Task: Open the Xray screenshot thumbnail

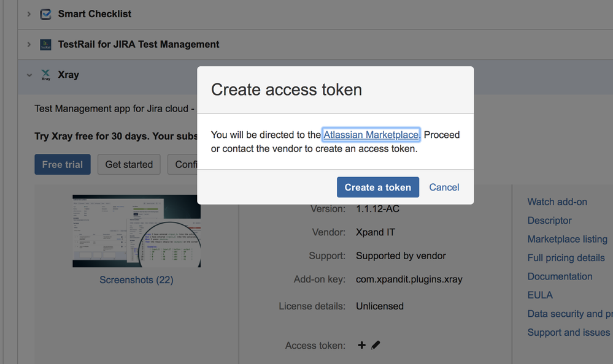Action: point(136,231)
